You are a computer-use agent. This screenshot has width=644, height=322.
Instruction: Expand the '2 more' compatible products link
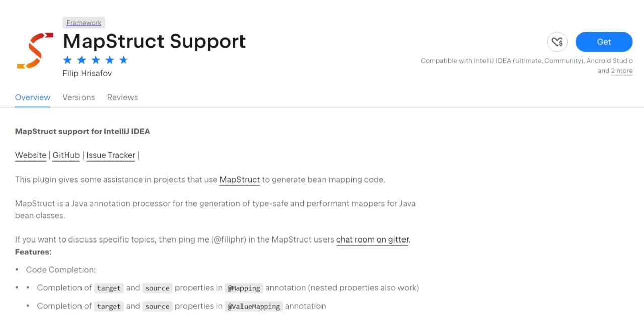[622, 71]
